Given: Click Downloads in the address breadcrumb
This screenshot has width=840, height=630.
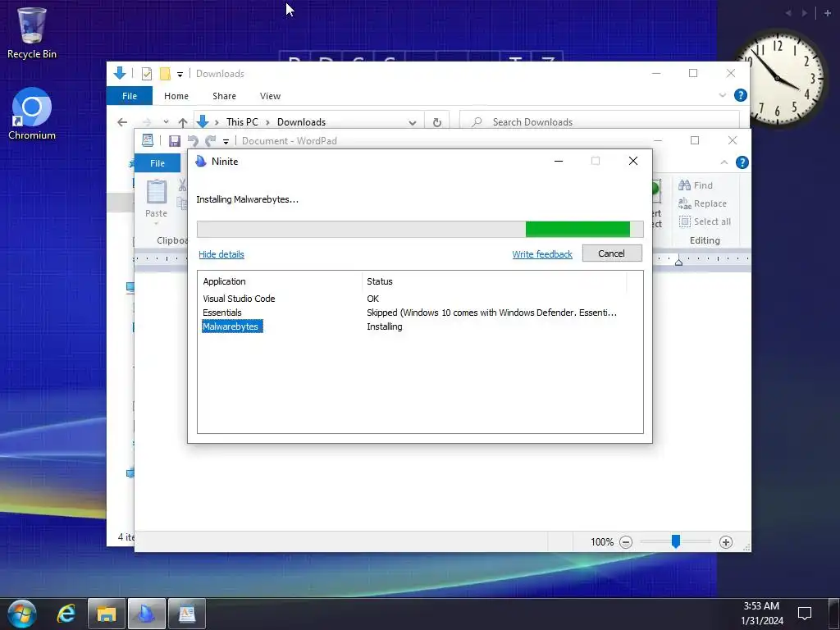Looking at the screenshot, I should (x=301, y=122).
